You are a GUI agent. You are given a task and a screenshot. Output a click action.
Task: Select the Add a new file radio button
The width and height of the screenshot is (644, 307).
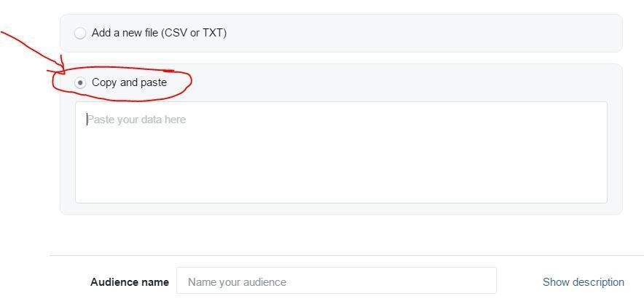pos(80,33)
